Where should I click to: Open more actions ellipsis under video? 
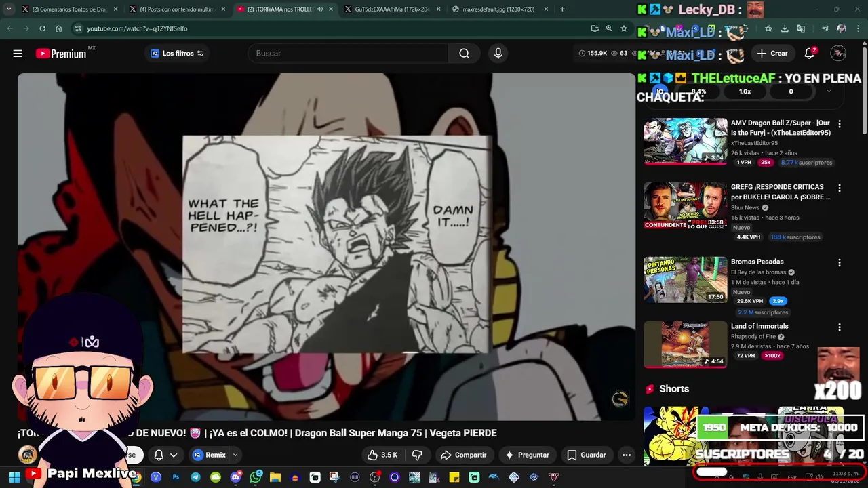coord(627,455)
